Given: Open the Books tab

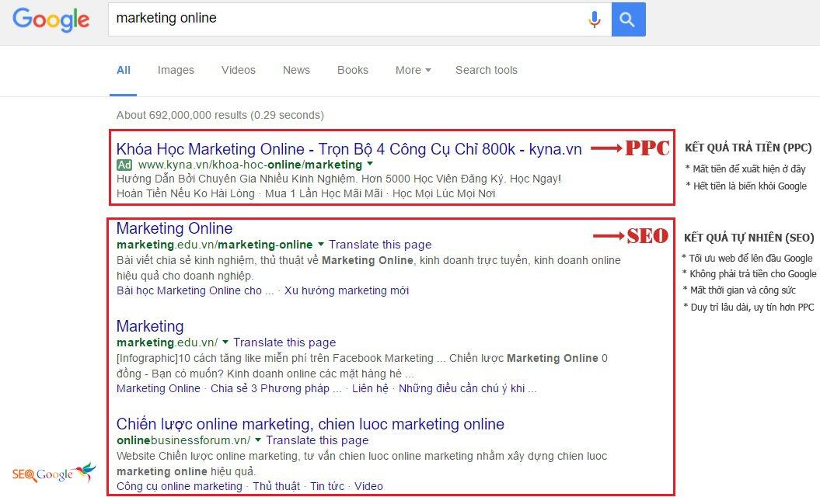Looking at the screenshot, I should click(352, 70).
